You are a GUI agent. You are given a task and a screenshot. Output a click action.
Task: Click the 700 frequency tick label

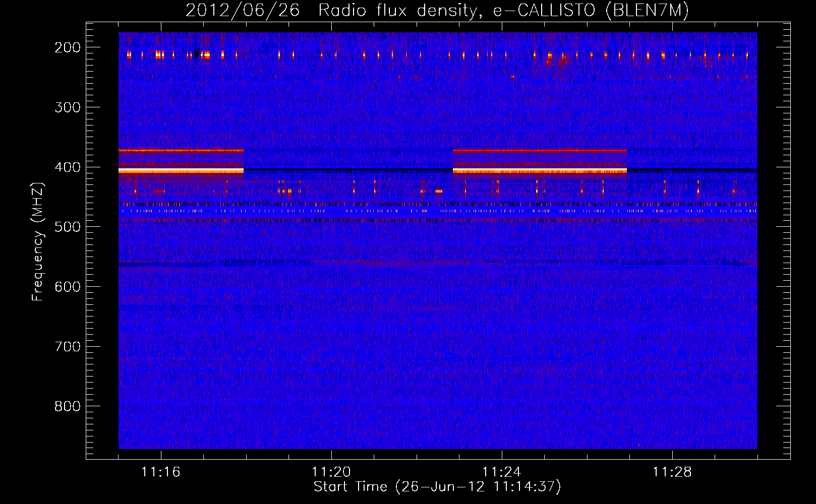point(68,347)
